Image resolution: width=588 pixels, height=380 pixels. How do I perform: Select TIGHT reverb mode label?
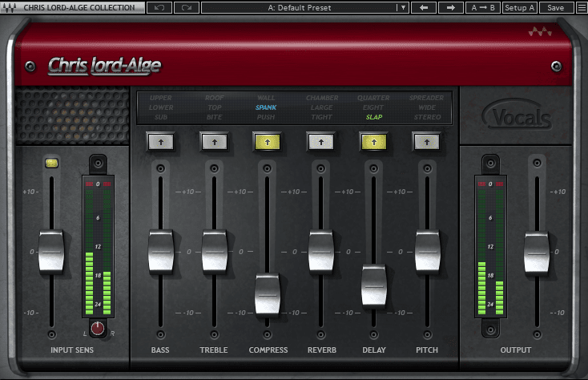(322, 117)
